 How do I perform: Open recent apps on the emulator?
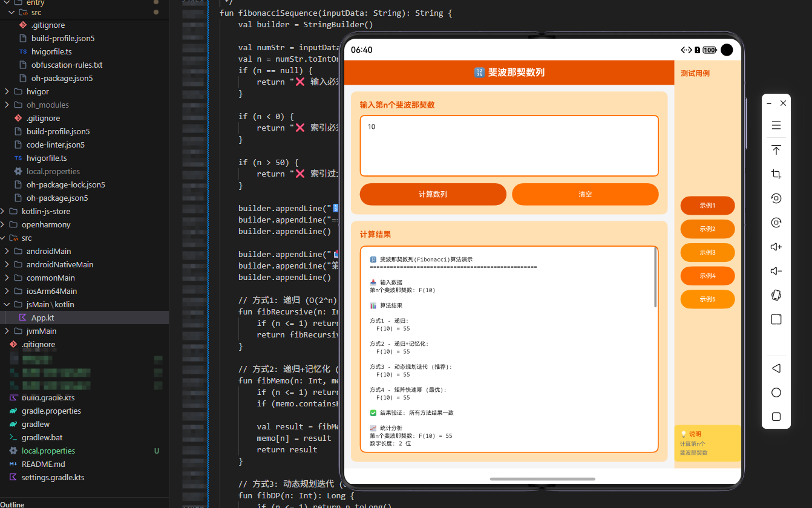click(x=776, y=416)
